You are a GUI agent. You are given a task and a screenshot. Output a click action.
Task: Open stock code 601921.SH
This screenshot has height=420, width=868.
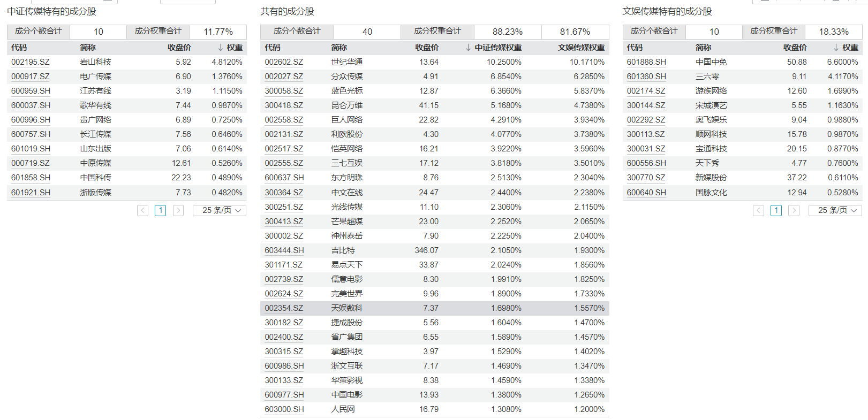(x=31, y=193)
